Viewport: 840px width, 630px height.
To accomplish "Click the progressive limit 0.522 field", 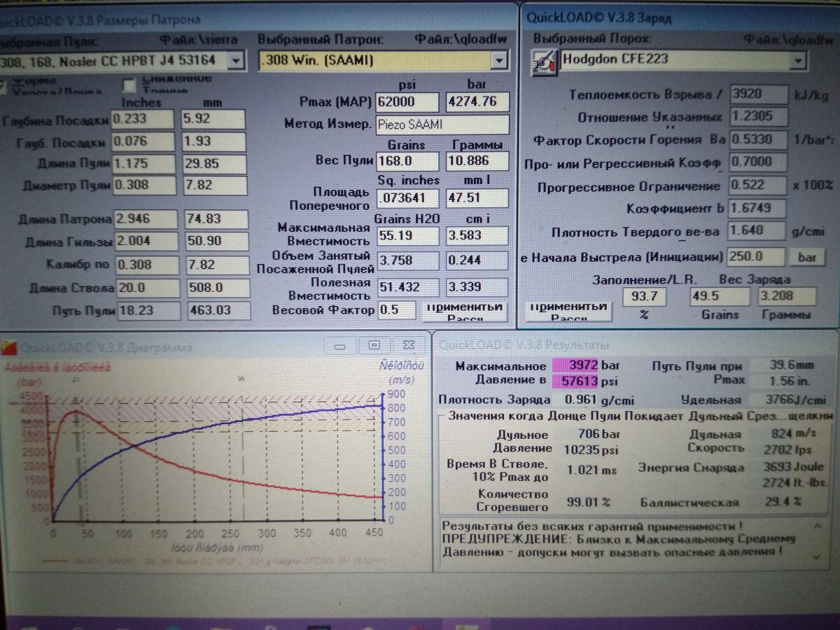I will coord(757,185).
